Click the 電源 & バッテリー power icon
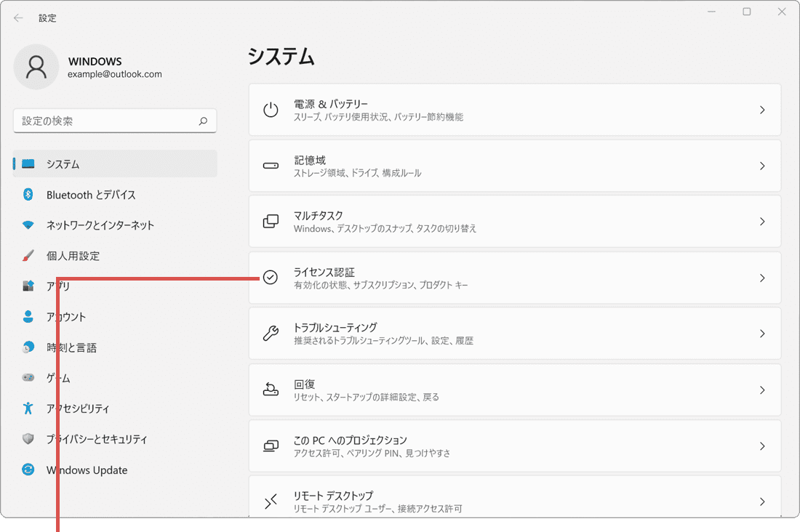Image resolution: width=800 pixels, height=532 pixels. click(271, 109)
